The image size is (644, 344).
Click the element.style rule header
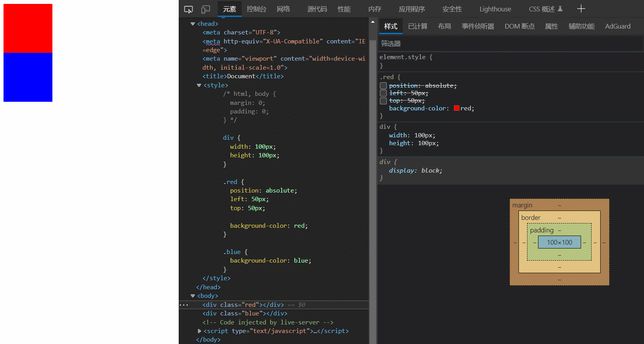[x=406, y=57]
